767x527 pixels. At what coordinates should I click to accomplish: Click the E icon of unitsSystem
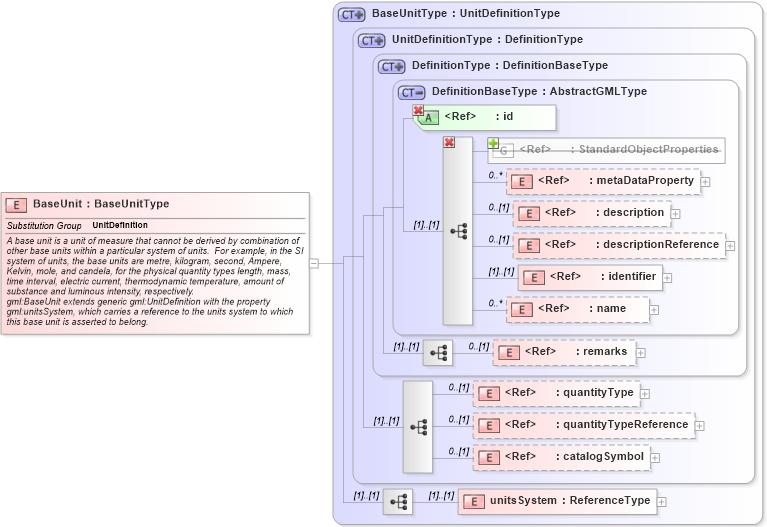pyautogui.click(x=474, y=502)
